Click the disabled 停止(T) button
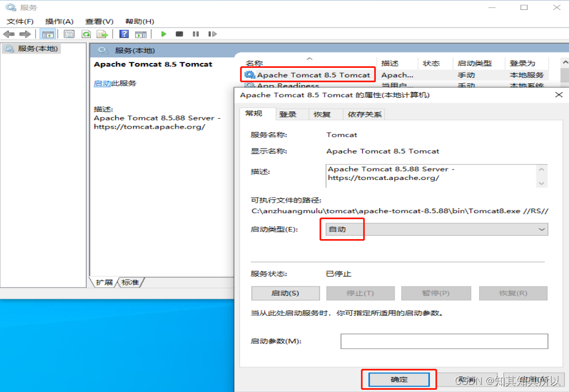 360,293
